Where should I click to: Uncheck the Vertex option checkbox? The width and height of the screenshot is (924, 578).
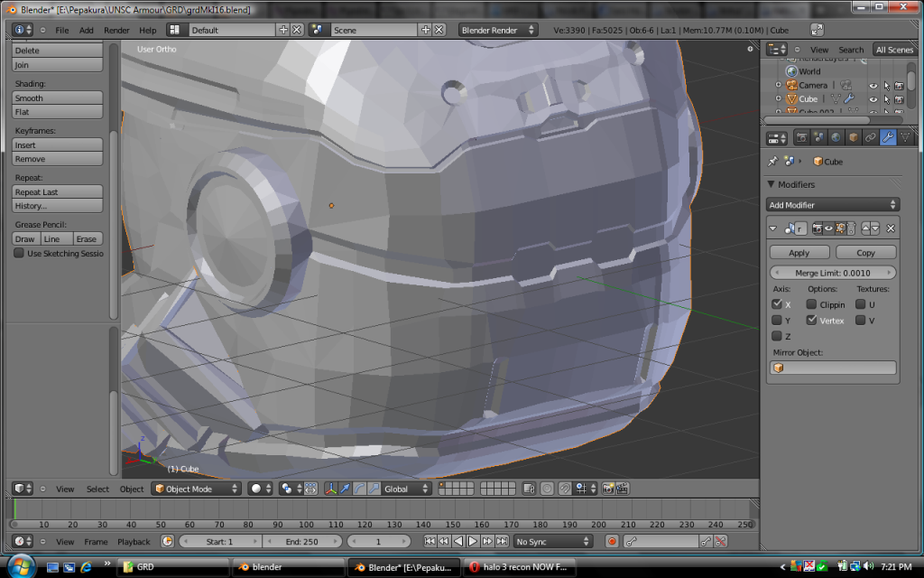(811, 321)
